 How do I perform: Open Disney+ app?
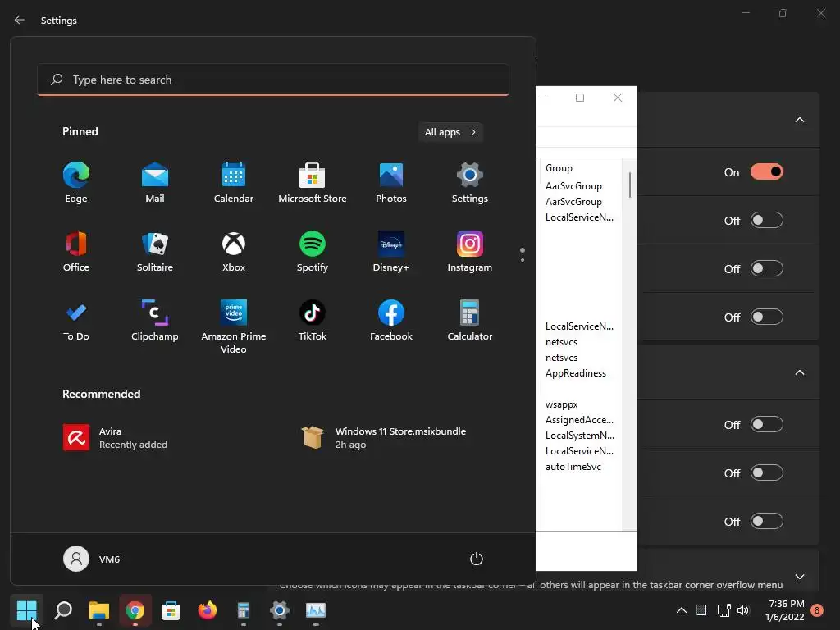point(391,251)
